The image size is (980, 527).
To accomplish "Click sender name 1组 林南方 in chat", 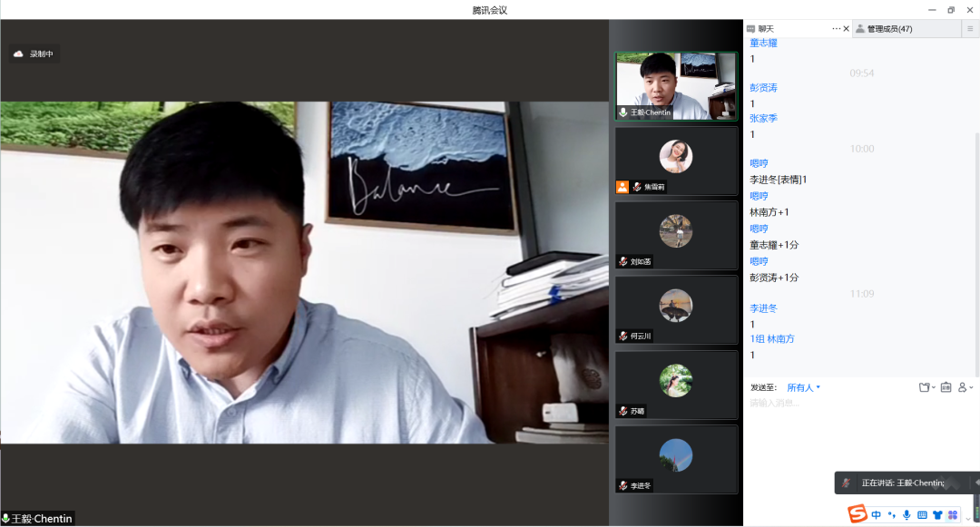I will click(x=772, y=339).
